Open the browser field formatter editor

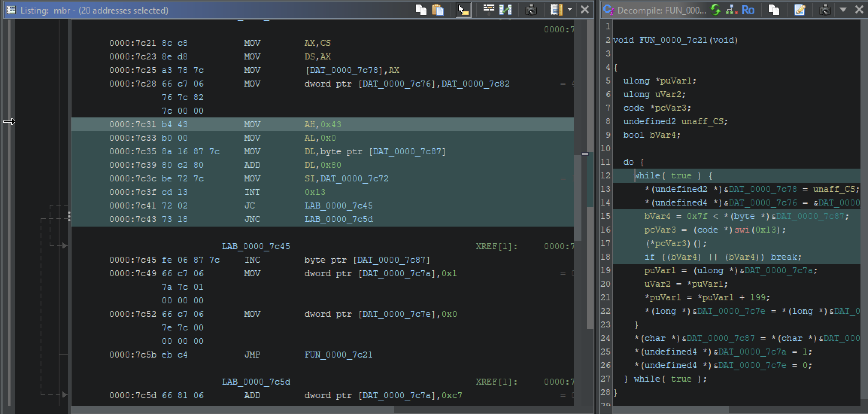(489, 10)
